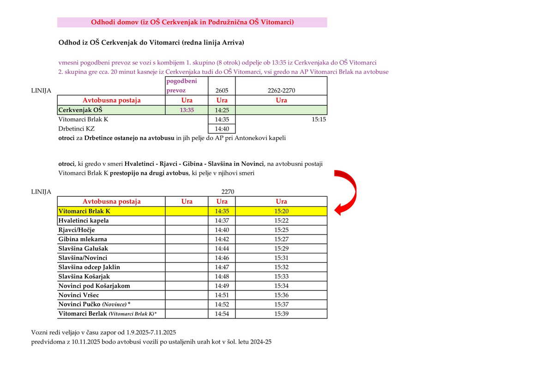Screen dimensions: 554x392
Task: Click the yellow highlighted Vitomarci Brlak K cell
Action: coord(111,211)
